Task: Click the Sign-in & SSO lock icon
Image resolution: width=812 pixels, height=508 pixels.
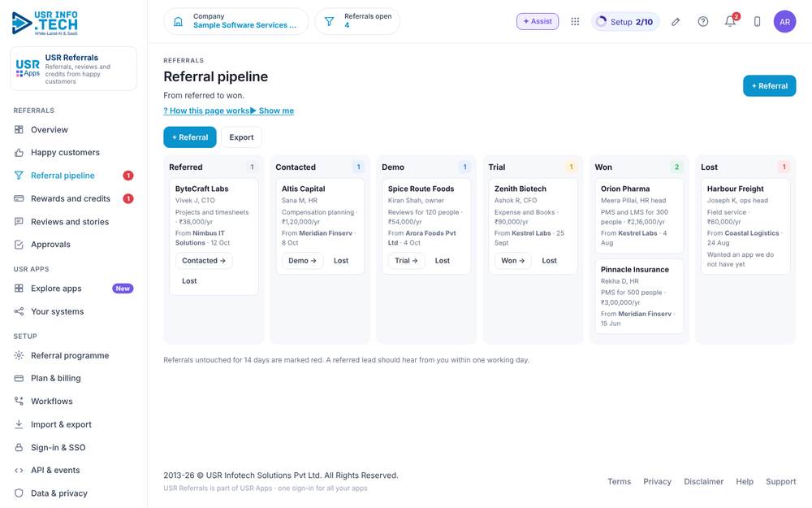Action: (x=19, y=447)
